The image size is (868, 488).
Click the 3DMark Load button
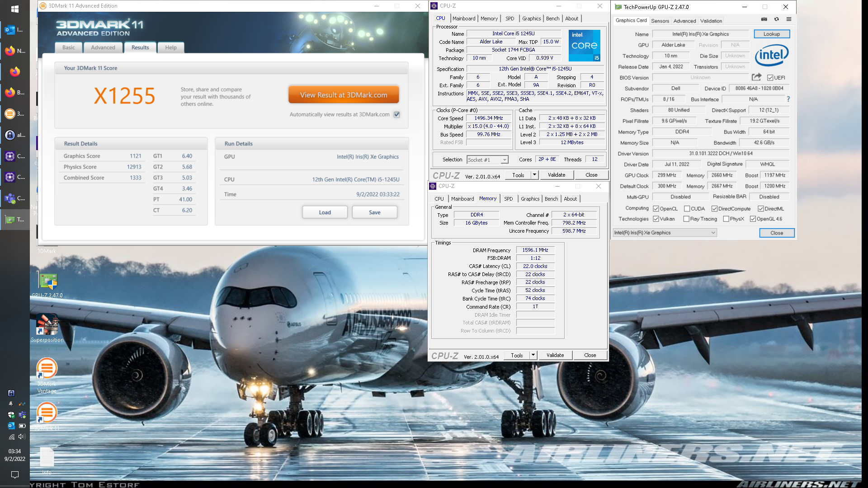pyautogui.click(x=325, y=212)
